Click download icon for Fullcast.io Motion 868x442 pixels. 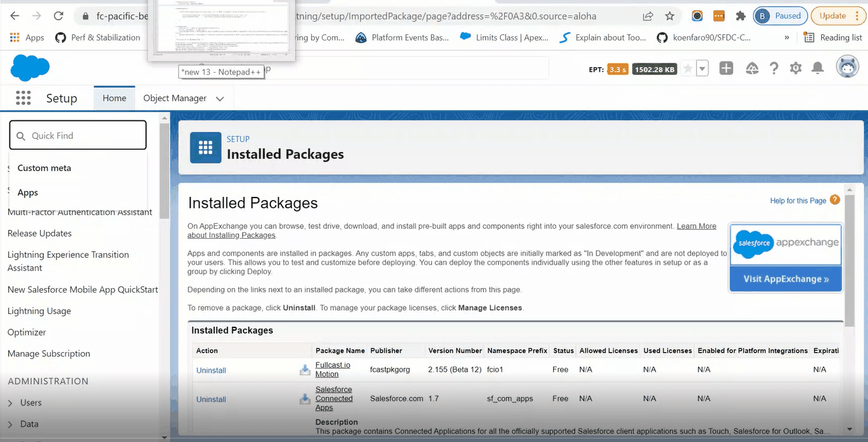coord(305,370)
